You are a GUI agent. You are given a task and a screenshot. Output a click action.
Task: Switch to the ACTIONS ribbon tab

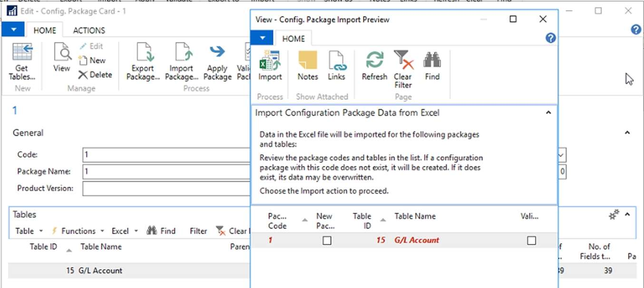point(89,30)
